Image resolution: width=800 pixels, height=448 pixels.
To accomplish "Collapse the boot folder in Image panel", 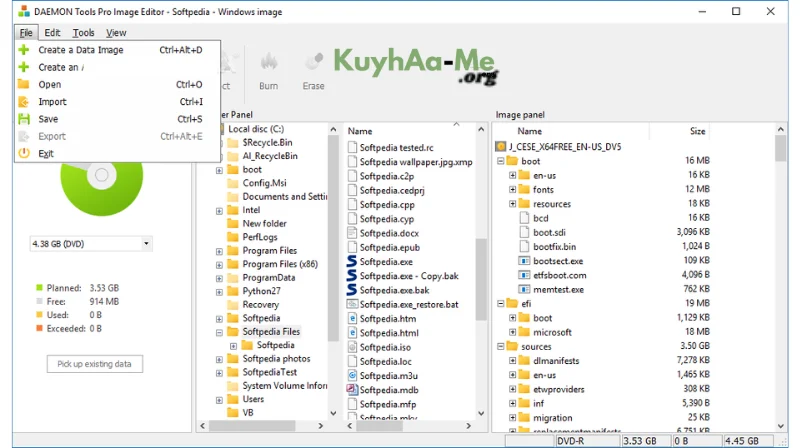I will 501,161.
